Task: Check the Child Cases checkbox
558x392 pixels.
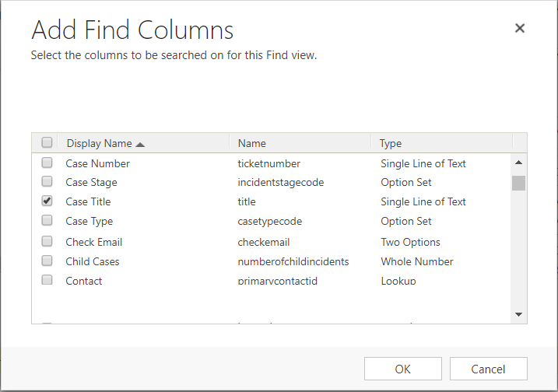Action: [x=47, y=261]
